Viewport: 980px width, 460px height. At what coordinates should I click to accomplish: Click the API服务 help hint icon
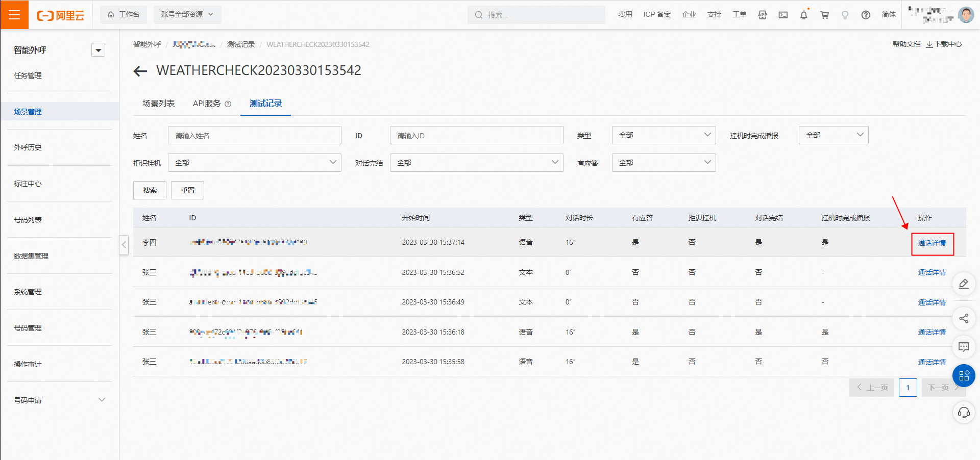pos(228,104)
